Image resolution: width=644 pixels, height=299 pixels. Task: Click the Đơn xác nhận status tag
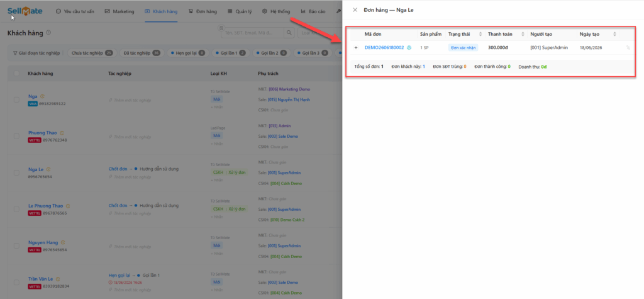pyautogui.click(x=464, y=48)
